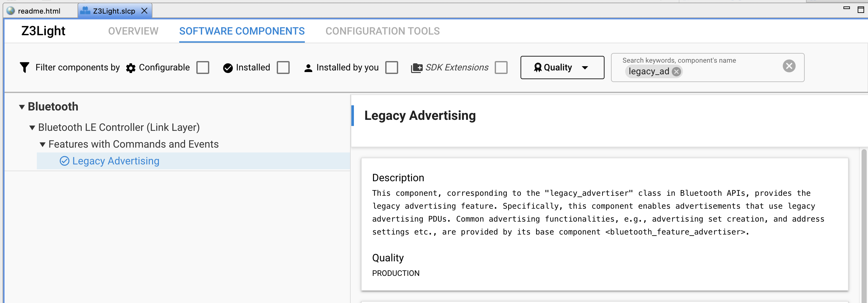Collapse the Bluetooth tree category

coord(22,107)
